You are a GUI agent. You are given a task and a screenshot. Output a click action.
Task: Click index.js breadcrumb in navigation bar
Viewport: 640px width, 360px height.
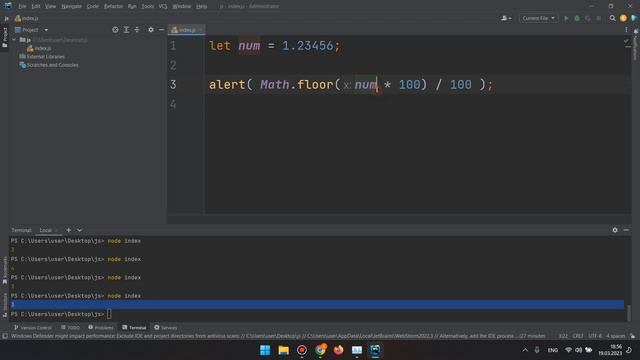point(27,18)
